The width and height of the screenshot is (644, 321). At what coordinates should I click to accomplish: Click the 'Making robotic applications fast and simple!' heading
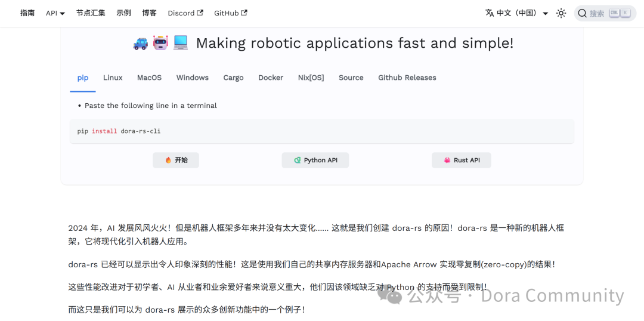[x=354, y=43]
